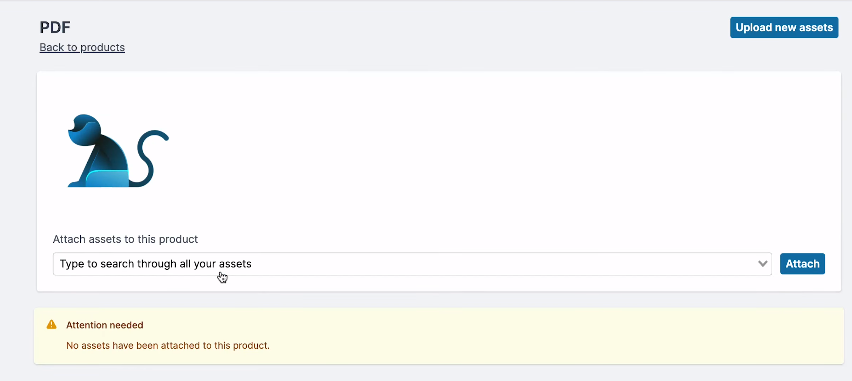Focus the asset search combo box placeholder
This screenshot has width=852, height=381.
tap(155, 264)
